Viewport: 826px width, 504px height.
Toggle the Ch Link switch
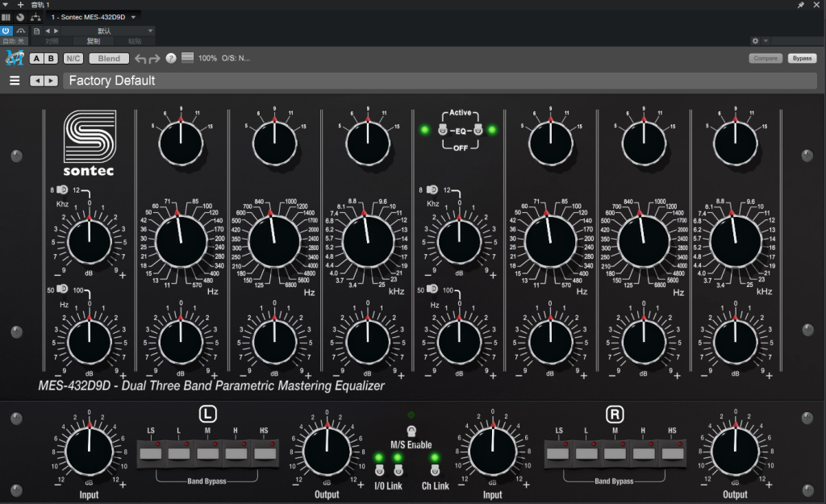435,469
